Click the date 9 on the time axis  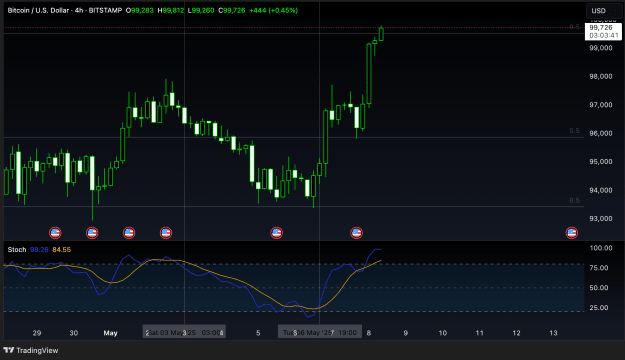[x=405, y=333]
